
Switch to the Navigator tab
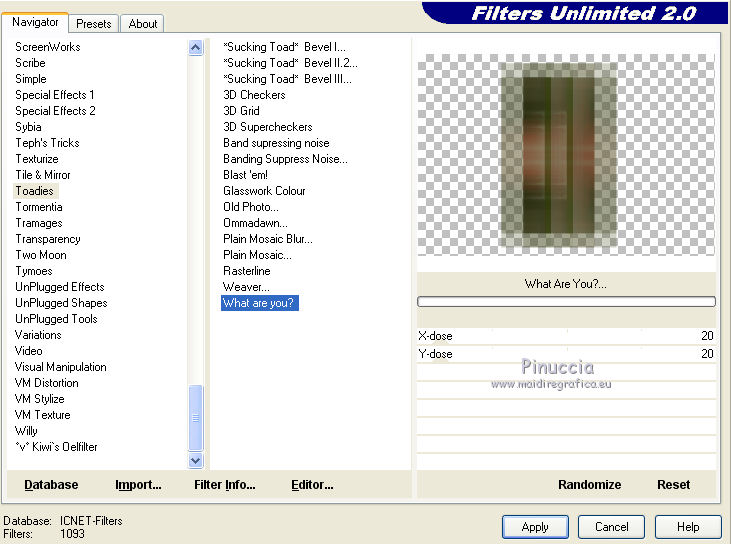[x=35, y=22]
